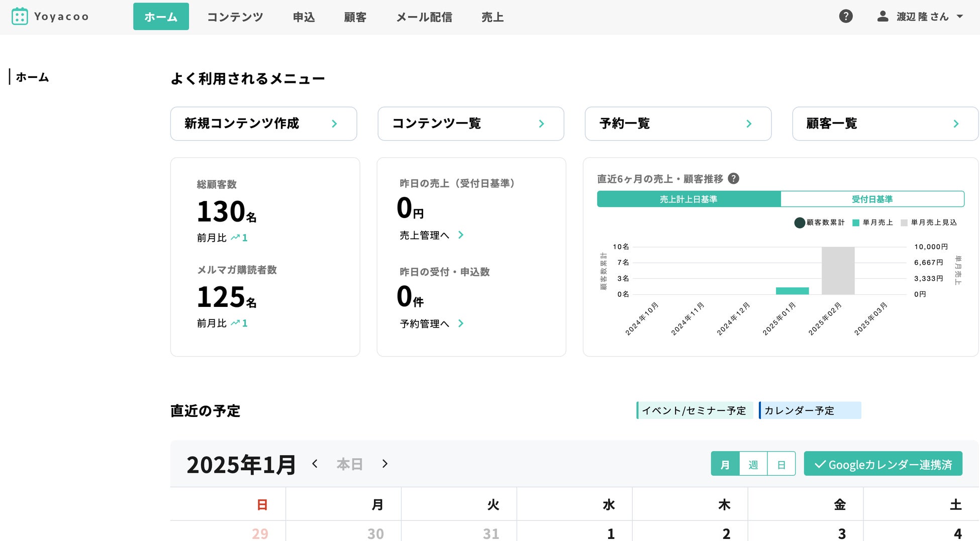Screen dimensions: 980x541
Task: Switch calendar to 週 view
Action: 753,464
